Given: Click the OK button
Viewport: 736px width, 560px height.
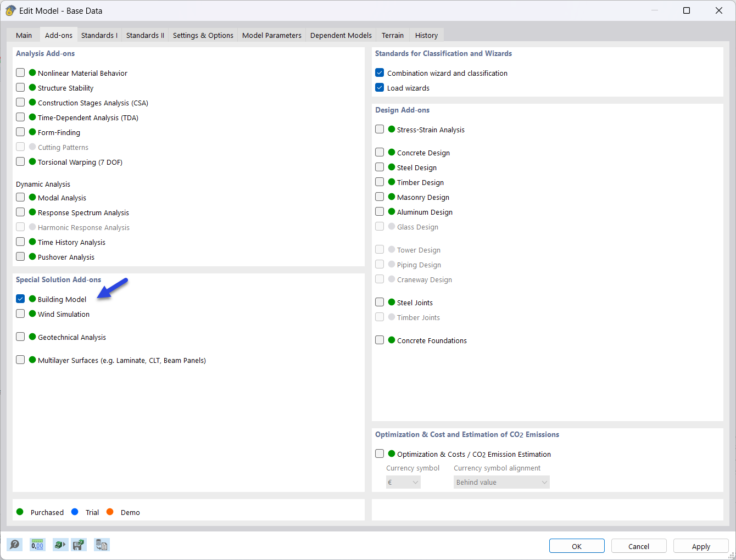Looking at the screenshot, I should coord(576,546).
